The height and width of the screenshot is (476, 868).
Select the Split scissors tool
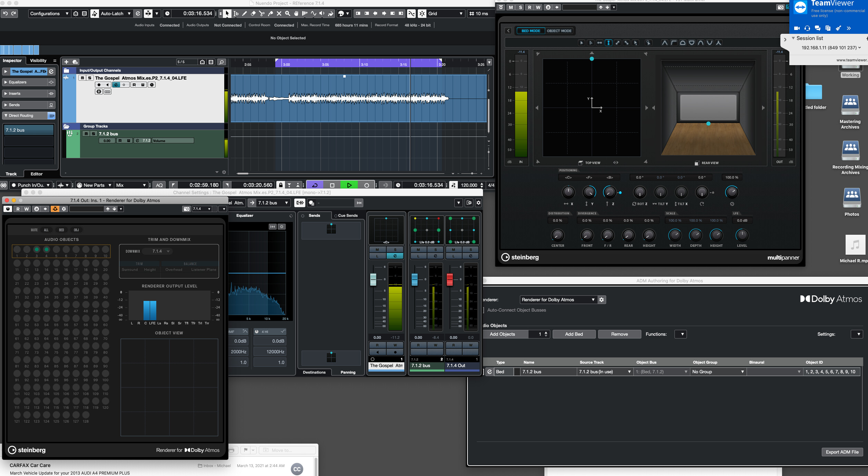click(x=262, y=13)
